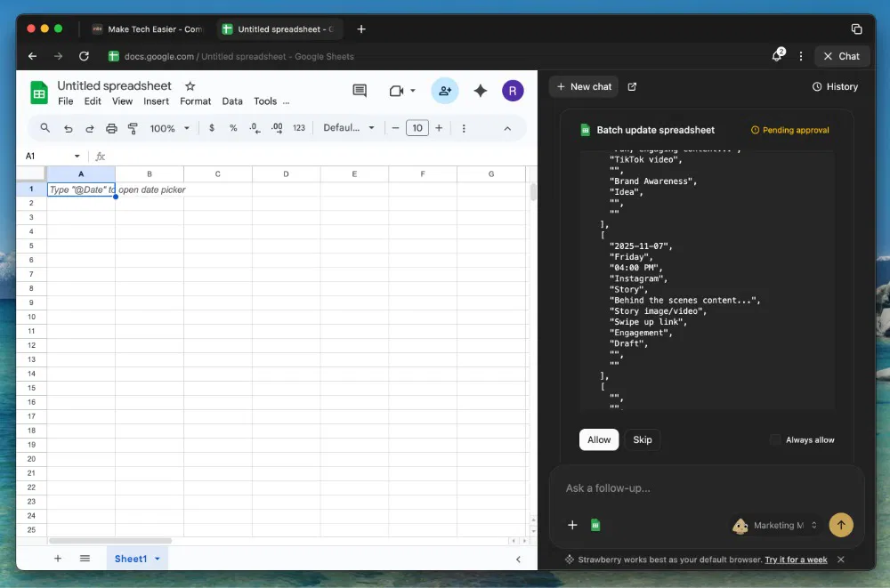The width and height of the screenshot is (890, 588).
Task: Open the comments history icon
Action: click(360, 91)
